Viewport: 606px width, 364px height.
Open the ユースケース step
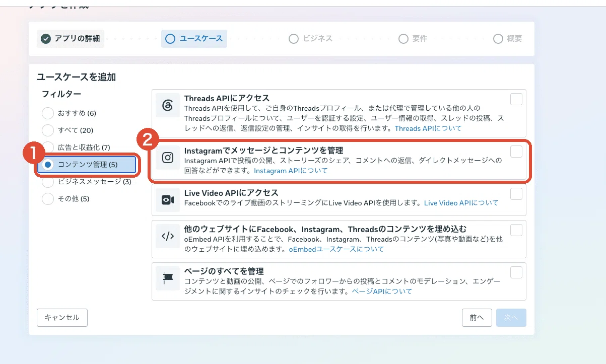(194, 39)
